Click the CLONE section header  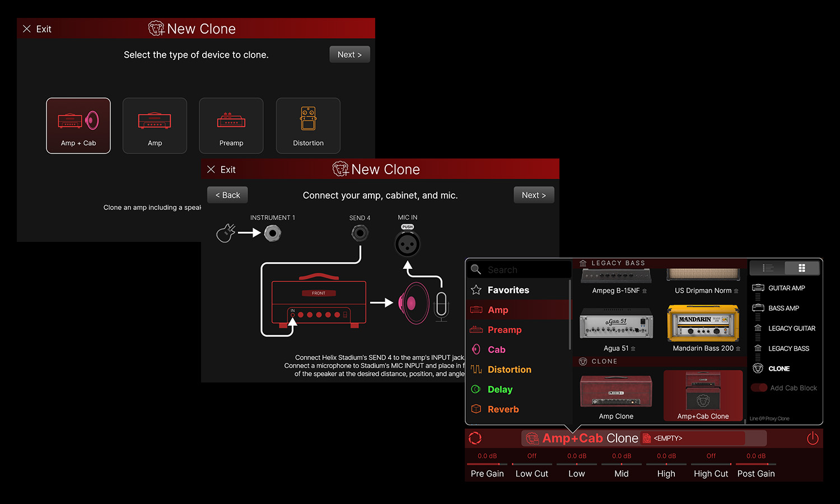(x=660, y=361)
